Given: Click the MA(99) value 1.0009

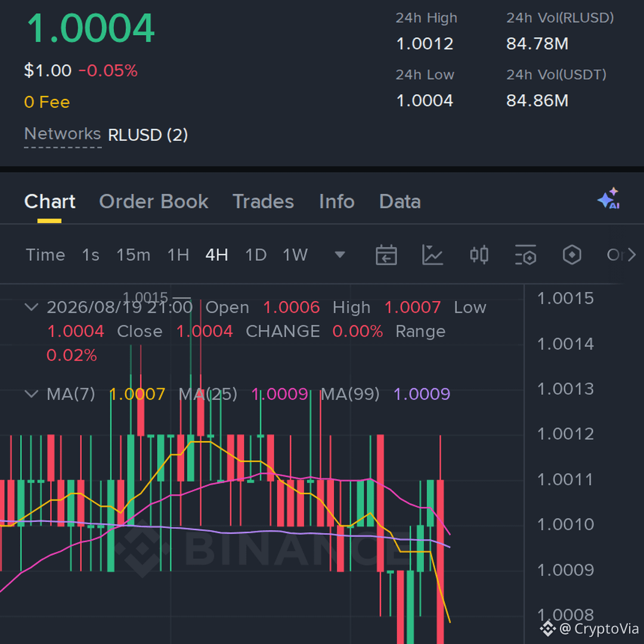Looking at the screenshot, I should point(422,394).
